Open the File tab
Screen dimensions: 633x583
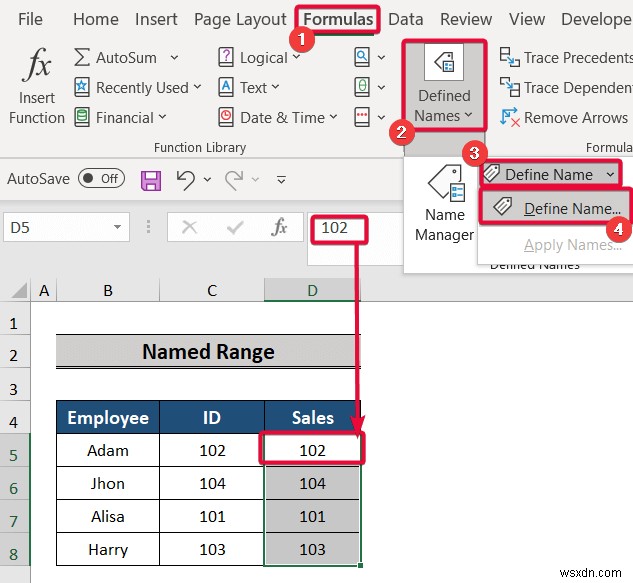point(30,19)
